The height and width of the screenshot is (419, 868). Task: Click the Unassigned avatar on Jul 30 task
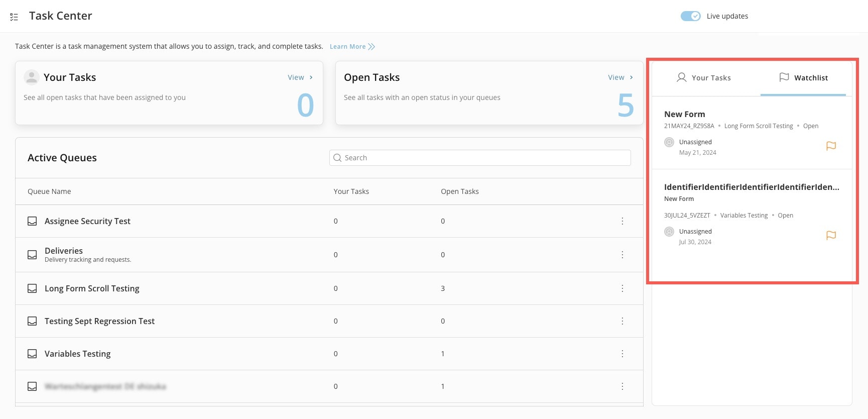pos(669,232)
